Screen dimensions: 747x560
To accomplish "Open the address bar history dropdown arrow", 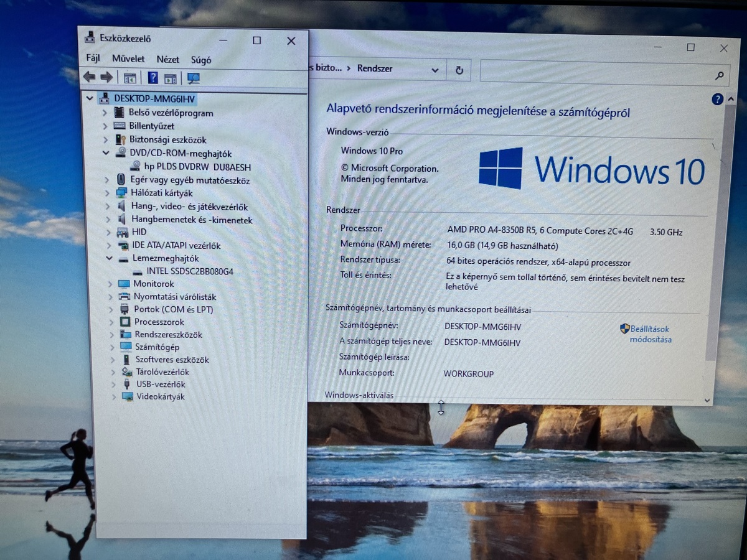I will click(x=436, y=69).
